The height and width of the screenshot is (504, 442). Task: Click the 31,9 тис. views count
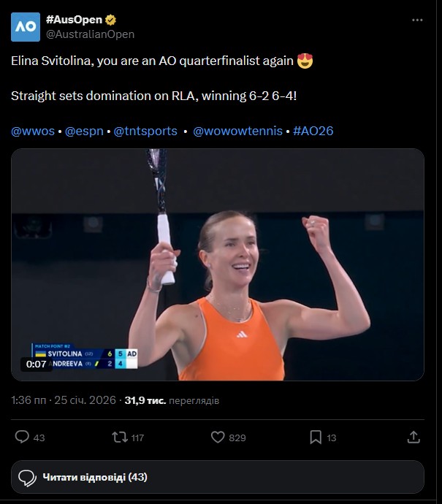point(145,400)
